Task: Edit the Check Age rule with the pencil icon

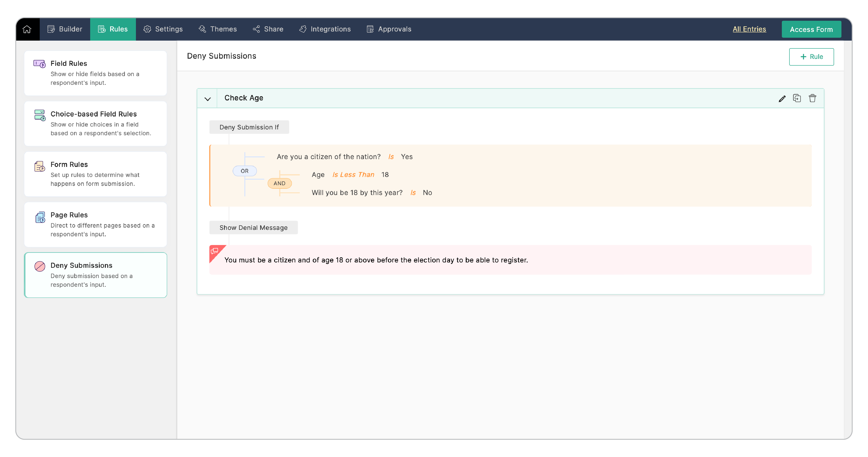Action: [x=782, y=98]
